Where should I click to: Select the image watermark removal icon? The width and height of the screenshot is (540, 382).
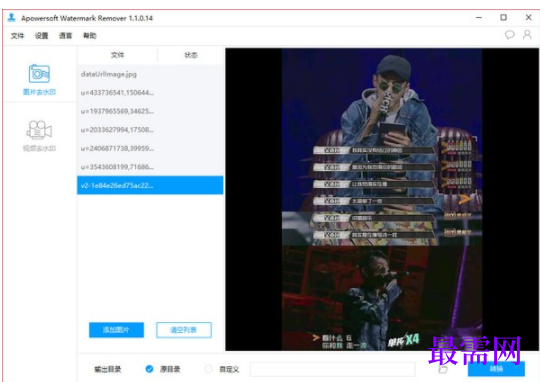(39, 73)
